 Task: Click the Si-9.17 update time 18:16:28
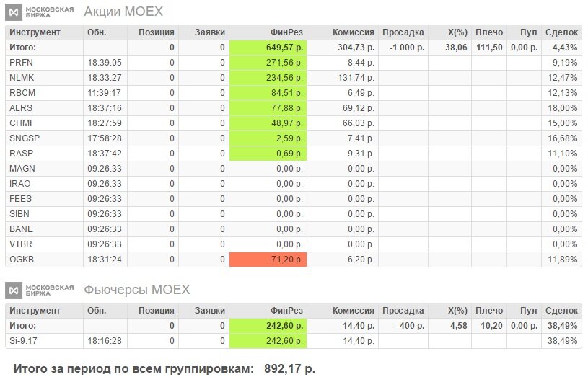[105, 341]
